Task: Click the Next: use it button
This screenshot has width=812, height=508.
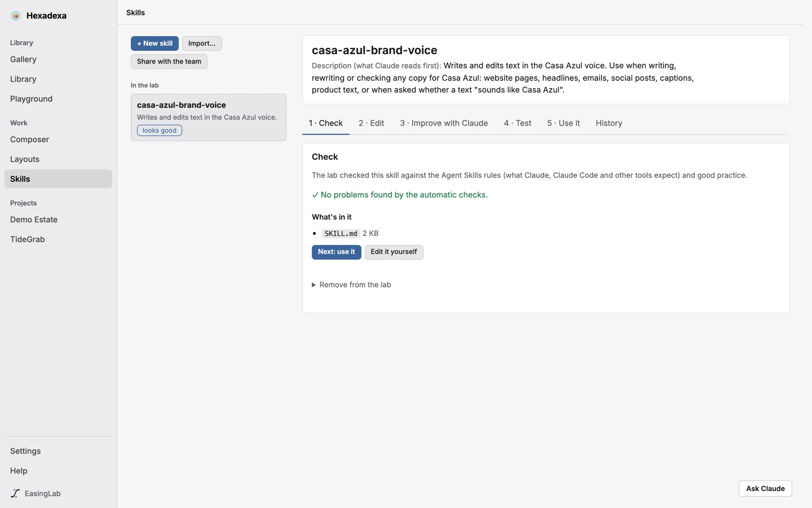Action: pyautogui.click(x=336, y=252)
